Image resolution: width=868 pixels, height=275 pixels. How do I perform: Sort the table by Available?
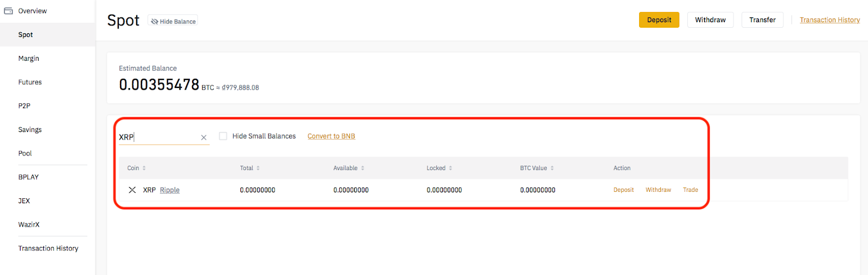click(349, 168)
